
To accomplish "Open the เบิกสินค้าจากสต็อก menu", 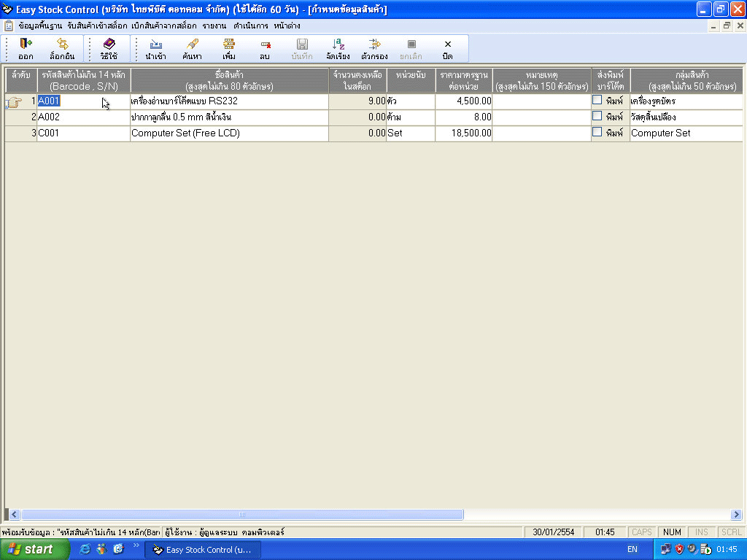I will (x=164, y=26).
